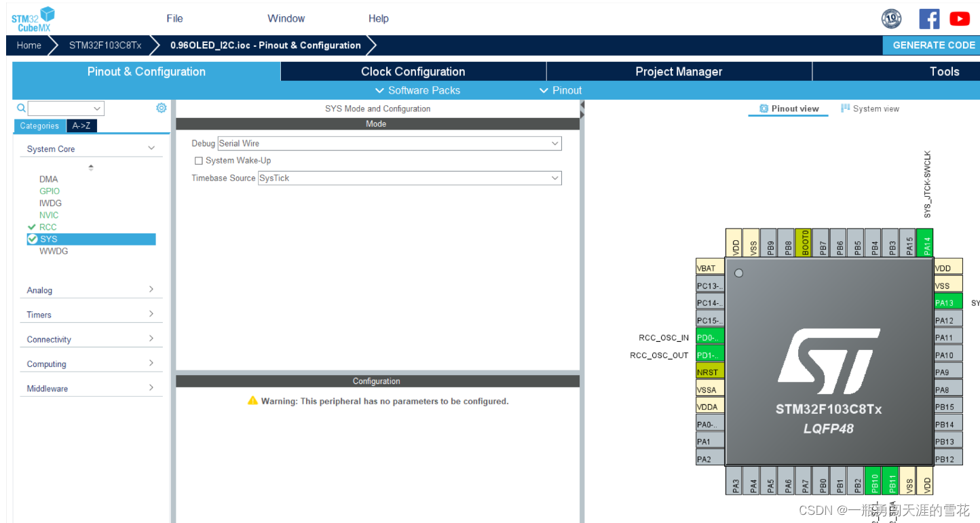This screenshot has width=980, height=523.
Task: Open the Pinout dropdown menu
Action: coord(561,90)
